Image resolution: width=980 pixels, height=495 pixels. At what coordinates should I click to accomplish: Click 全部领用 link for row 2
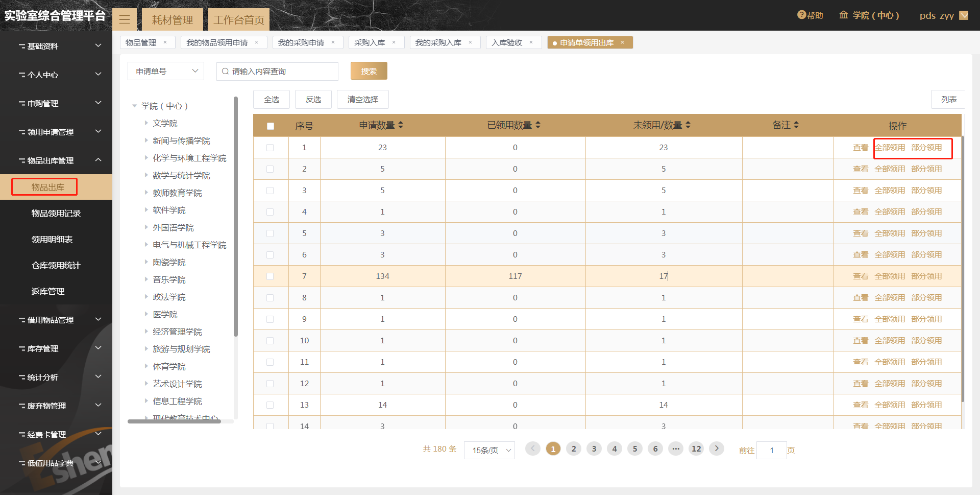(890, 169)
